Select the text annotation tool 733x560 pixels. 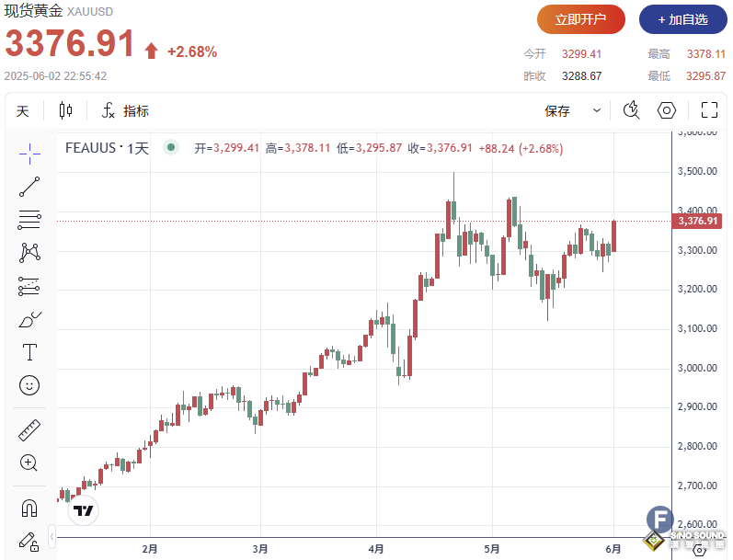[x=29, y=352]
